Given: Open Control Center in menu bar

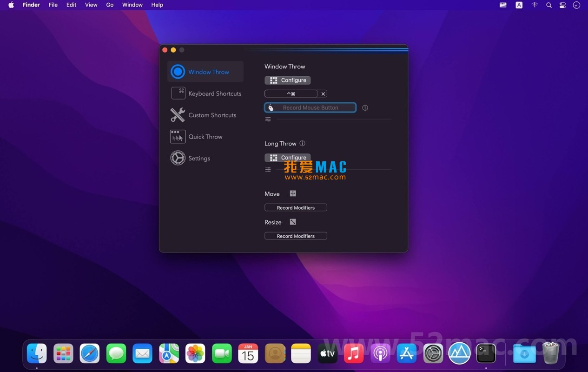Looking at the screenshot, I should point(562,5).
